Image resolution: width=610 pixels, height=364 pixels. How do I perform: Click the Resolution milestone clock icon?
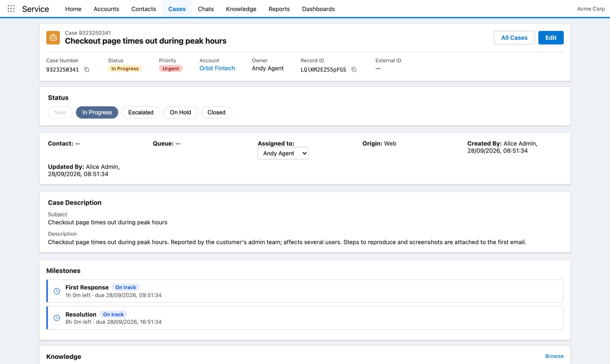point(57,318)
